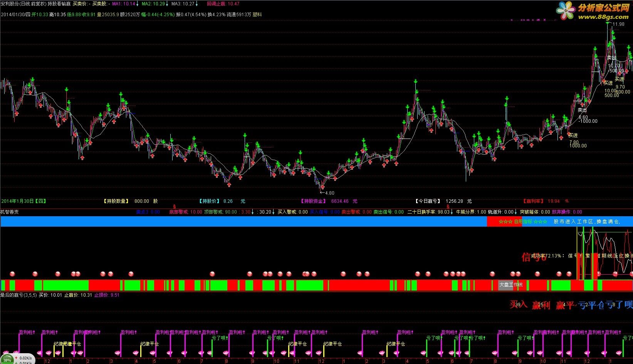Click the 买卖价 label in header
This screenshot has width=633, height=364.
[x=81, y=4]
